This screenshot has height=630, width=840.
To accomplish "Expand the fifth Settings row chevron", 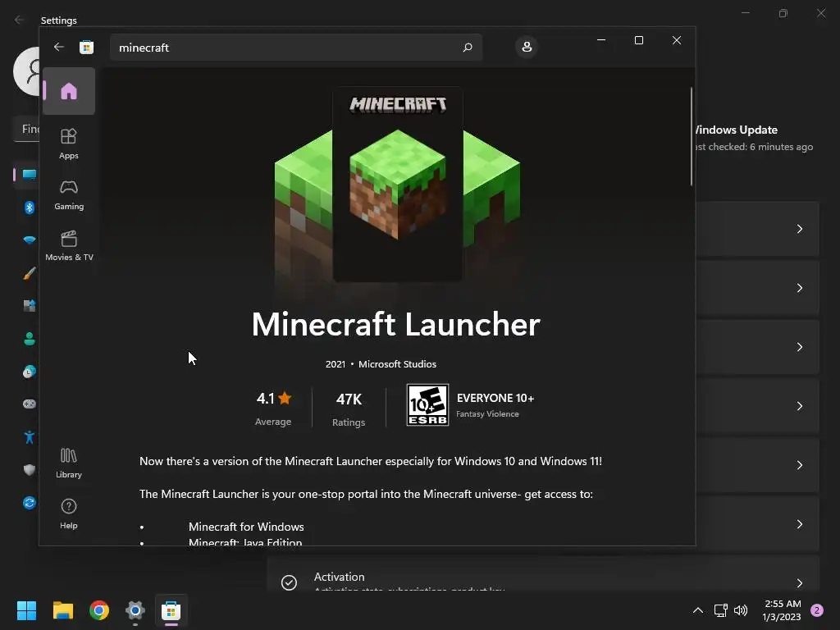I will click(799, 465).
